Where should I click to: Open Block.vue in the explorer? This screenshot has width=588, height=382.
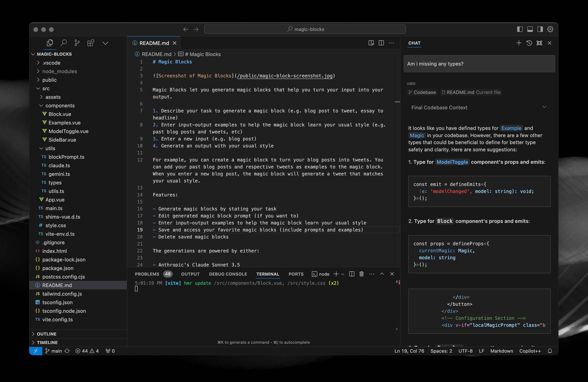click(60, 114)
